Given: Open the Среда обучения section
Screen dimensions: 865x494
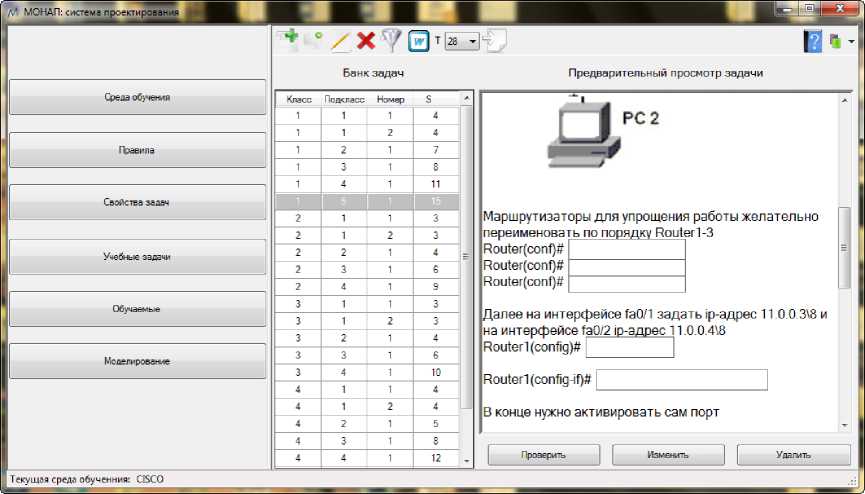Looking at the screenshot, I should pos(137,98).
